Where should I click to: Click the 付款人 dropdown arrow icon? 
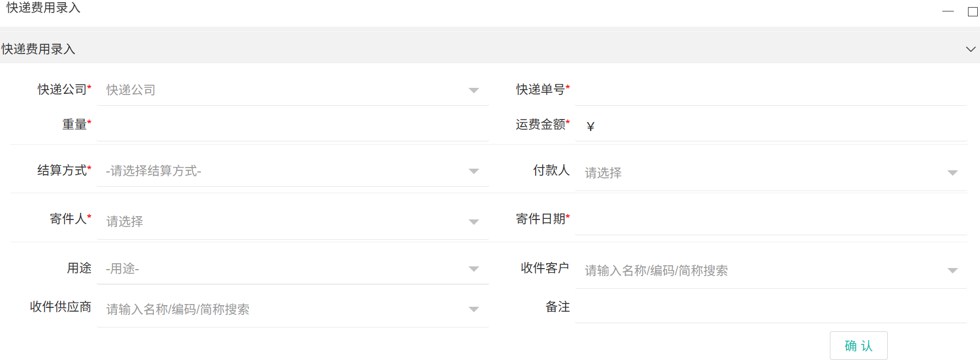click(953, 173)
